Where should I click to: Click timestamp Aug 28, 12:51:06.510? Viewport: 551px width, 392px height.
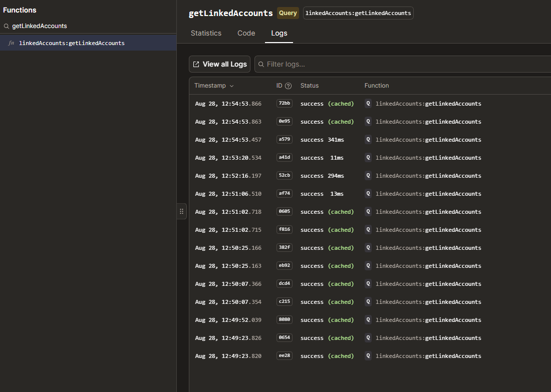[228, 194]
